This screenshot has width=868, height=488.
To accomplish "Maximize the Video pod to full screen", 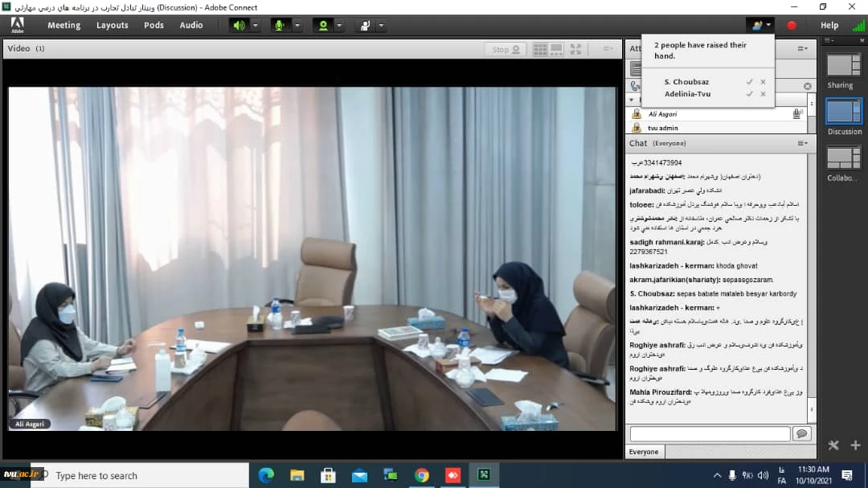I will 575,49.
